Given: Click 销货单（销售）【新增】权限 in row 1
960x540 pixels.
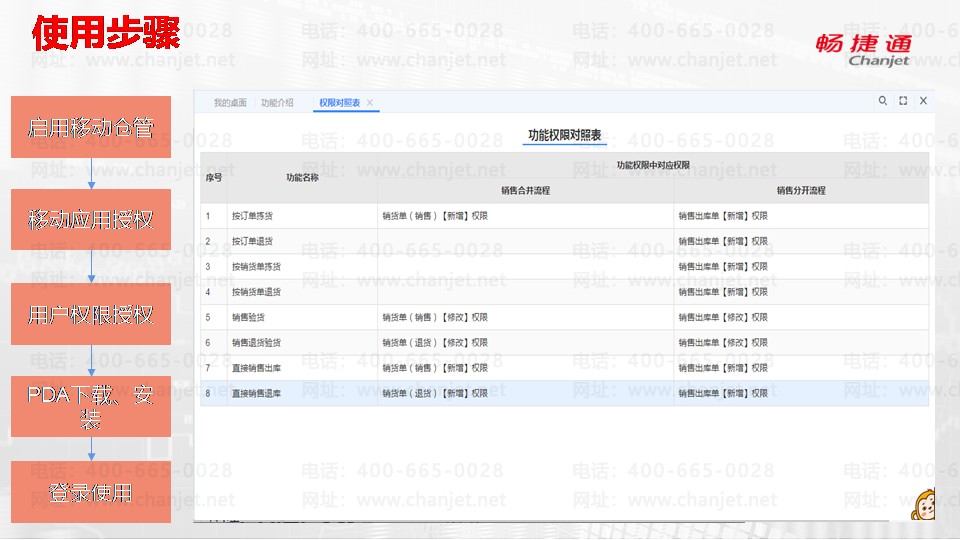Looking at the screenshot, I should click(x=435, y=216).
